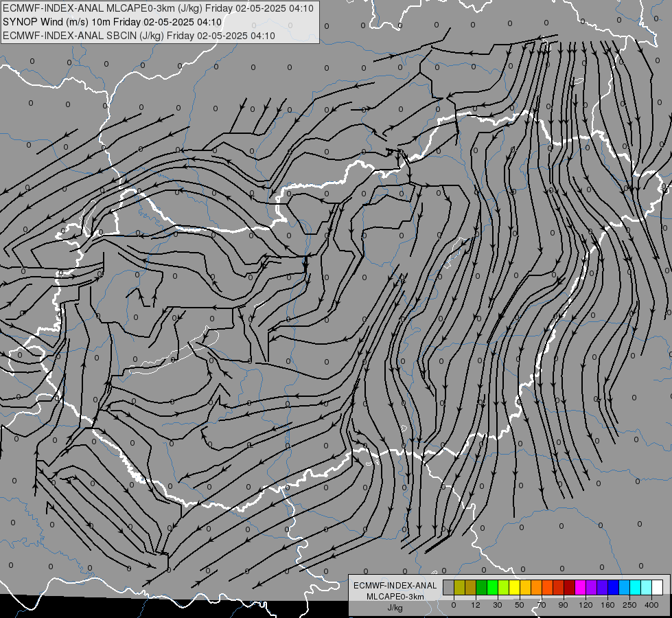Click the gray swatch in the legend
This screenshot has height=618, width=672.
(449, 587)
